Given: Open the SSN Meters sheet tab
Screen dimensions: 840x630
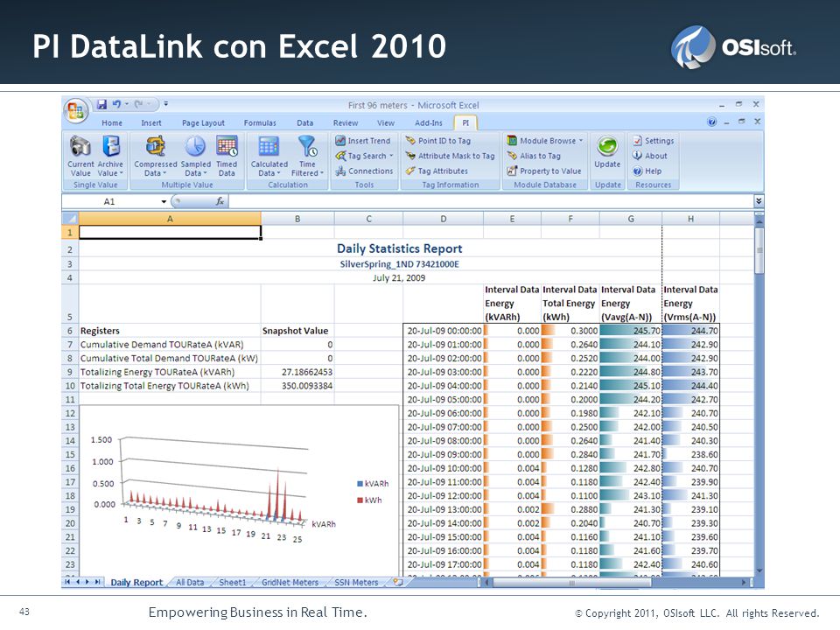Looking at the screenshot, I should click(356, 583).
